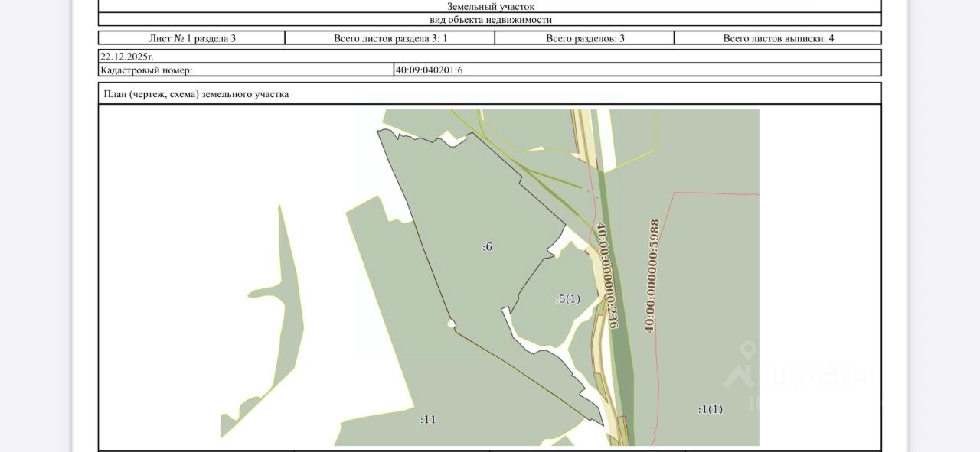
Task: Click the "Земельный участок" heading
Action: [490, 6]
